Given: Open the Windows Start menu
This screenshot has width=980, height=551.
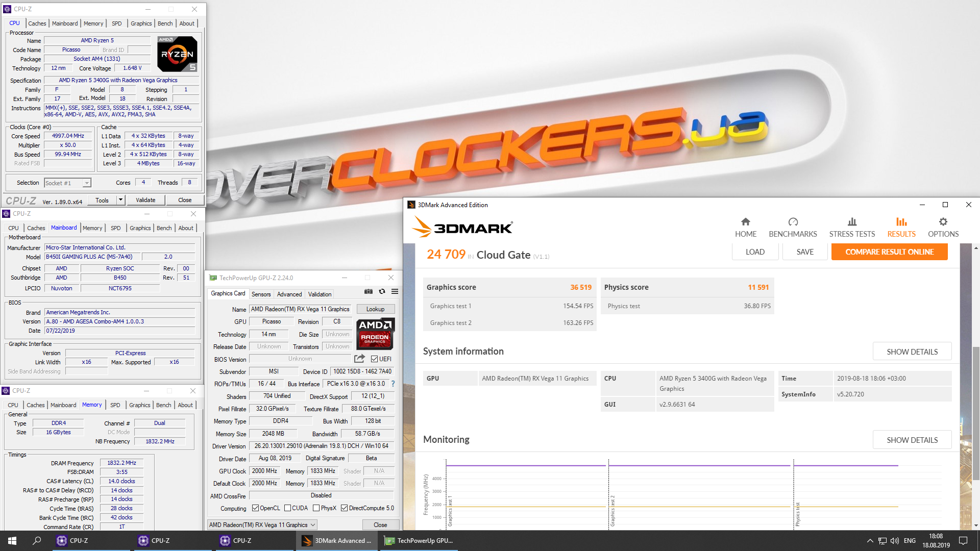Looking at the screenshot, I should (12, 541).
